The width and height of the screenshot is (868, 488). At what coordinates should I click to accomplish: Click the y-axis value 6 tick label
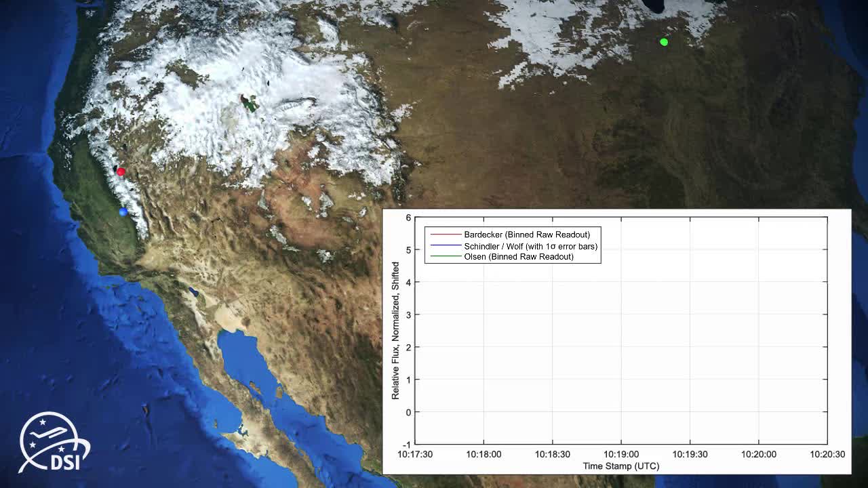[408, 218]
